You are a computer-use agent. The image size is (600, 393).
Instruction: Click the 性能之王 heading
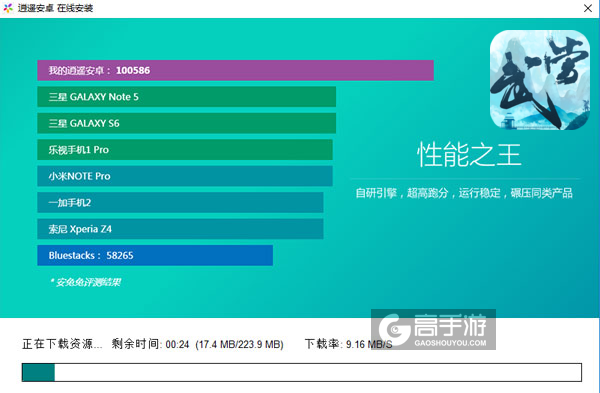(469, 155)
